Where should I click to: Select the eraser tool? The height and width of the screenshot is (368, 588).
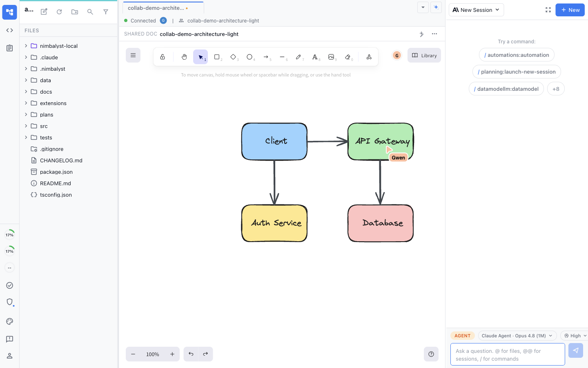point(347,57)
